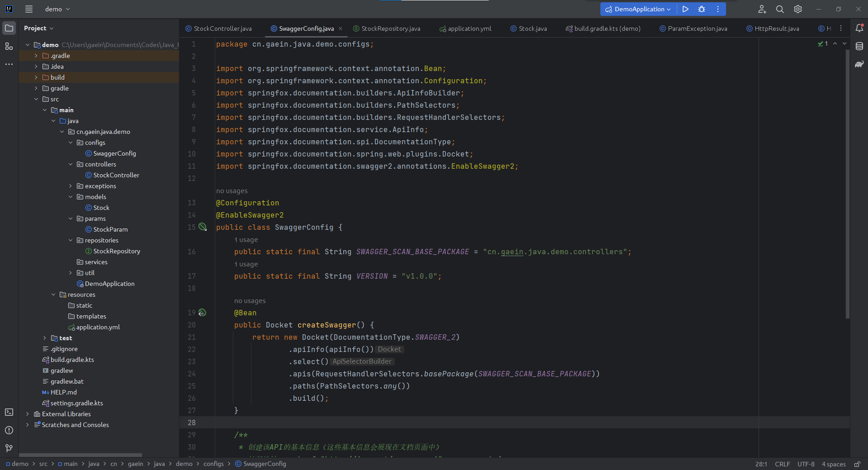Click the bean navigation gutter icon at line 19
Screen dimensions: 868x470
coord(203,313)
